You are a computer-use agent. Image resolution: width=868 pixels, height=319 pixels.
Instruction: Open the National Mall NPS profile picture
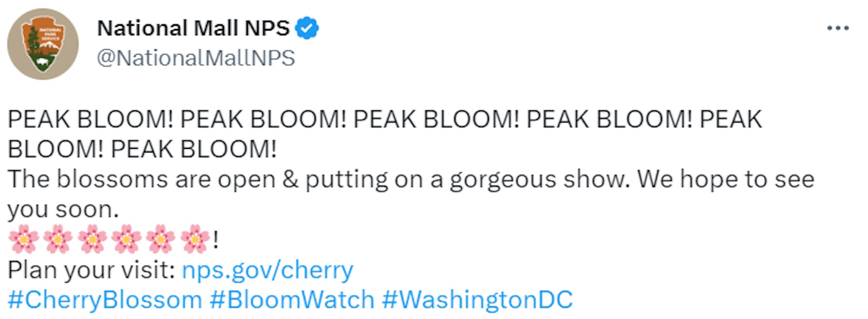coord(43,44)
